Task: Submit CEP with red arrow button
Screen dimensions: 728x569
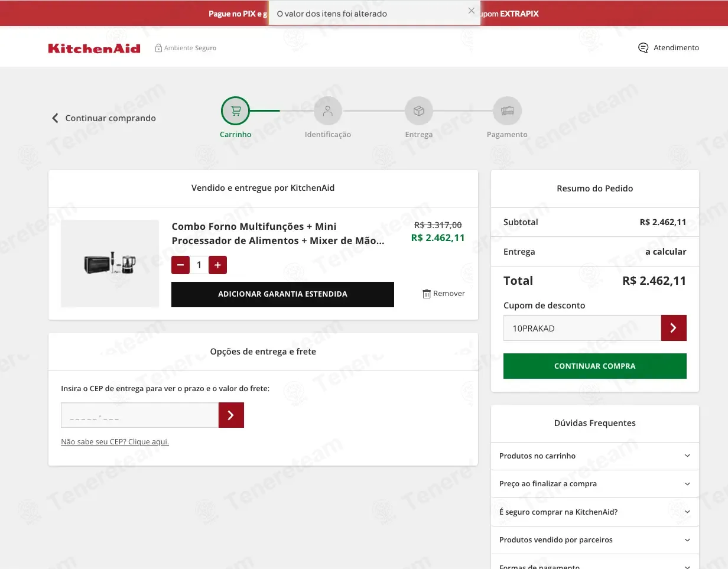Action: 231,415
